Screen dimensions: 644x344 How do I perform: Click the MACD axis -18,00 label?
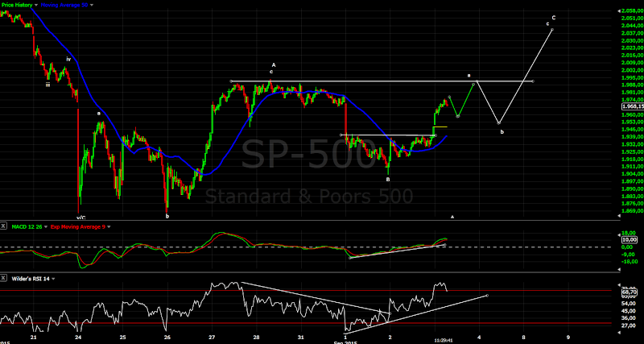click(630, 261)
